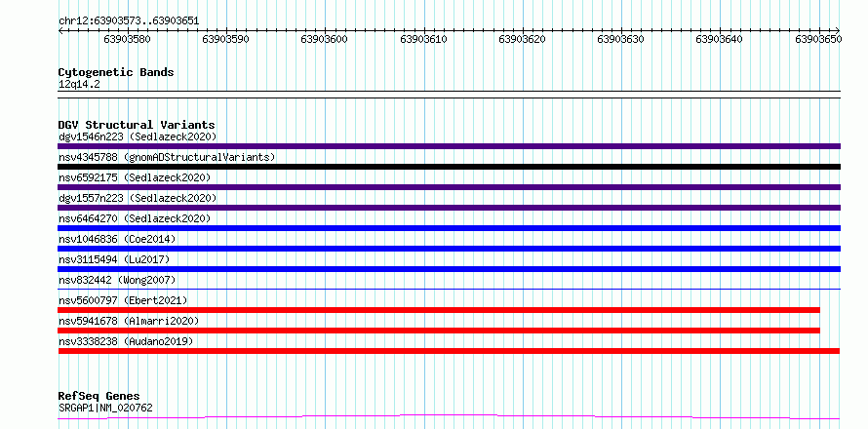Click ruler tick label 63903620
The height and width of the screenshot is (429, 868).
tap(522, 39)
